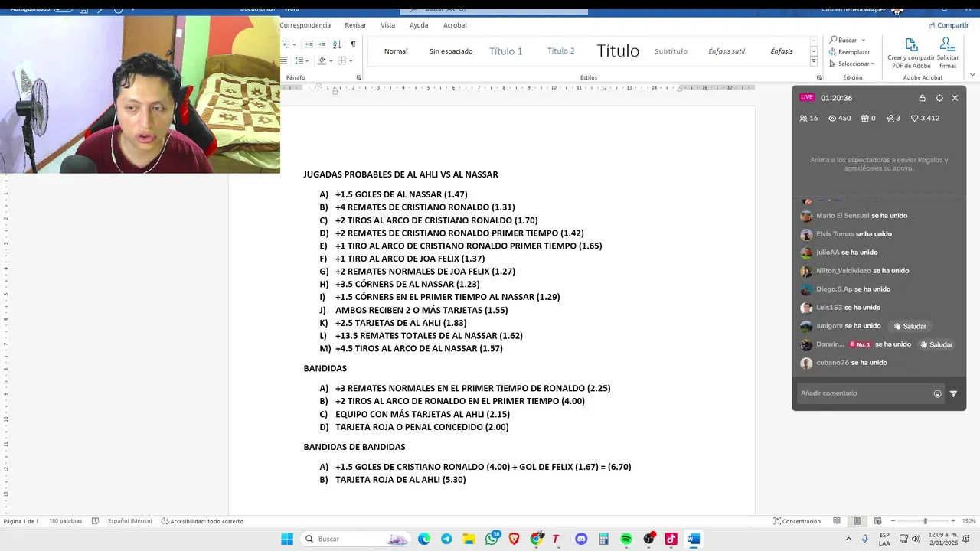Decrease paragraph indent
980x551 pixels.
tap(308, 44)
